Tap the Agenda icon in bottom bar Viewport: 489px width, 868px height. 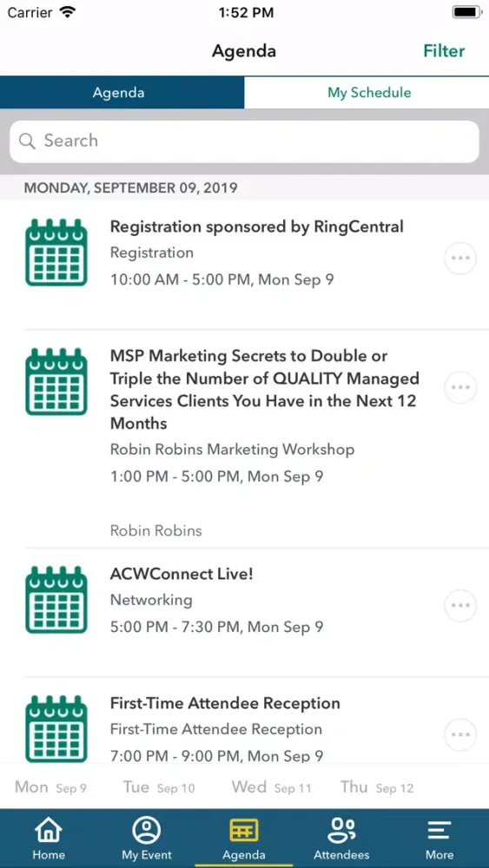pos(244,831)
